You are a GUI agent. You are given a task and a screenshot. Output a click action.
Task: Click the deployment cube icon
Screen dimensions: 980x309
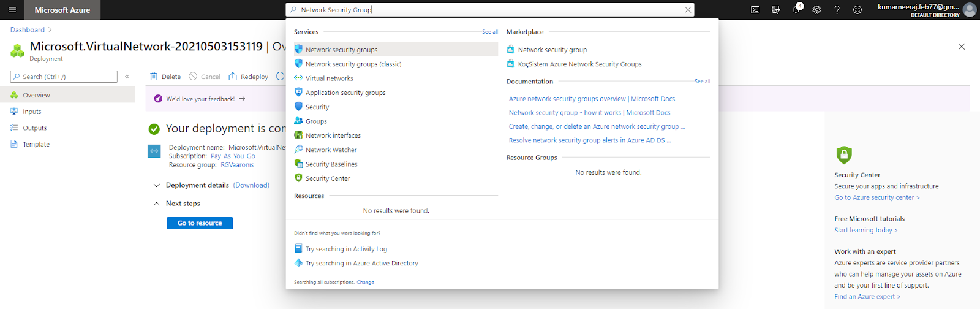pos(17,51)
